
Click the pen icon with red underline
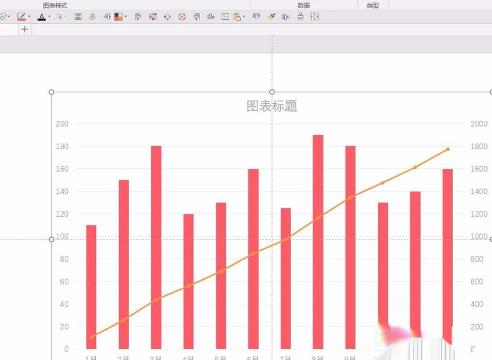coord(22,16)
